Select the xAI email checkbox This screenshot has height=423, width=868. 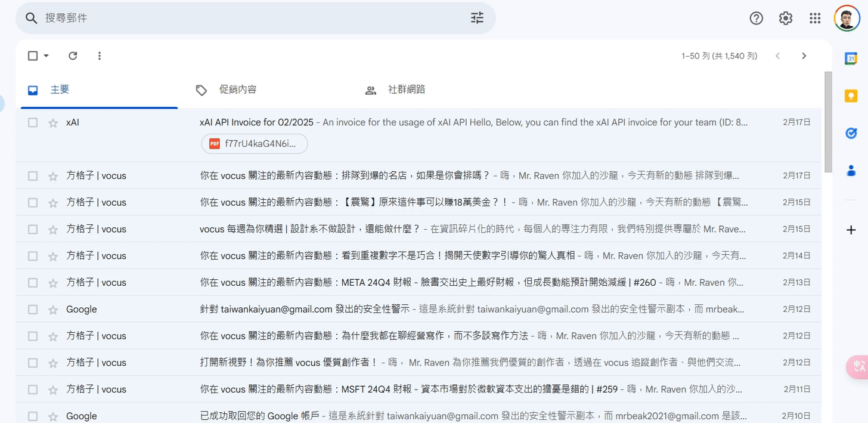coord(33,122)
